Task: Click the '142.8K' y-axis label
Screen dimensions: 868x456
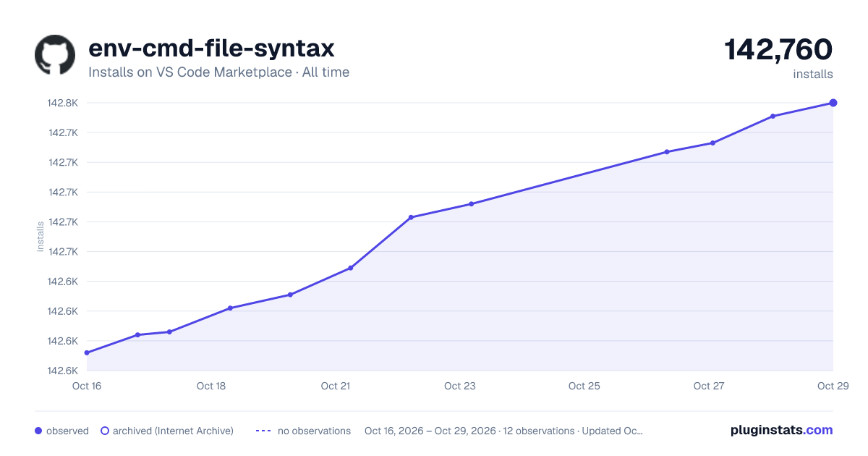Action: (63, 103)
